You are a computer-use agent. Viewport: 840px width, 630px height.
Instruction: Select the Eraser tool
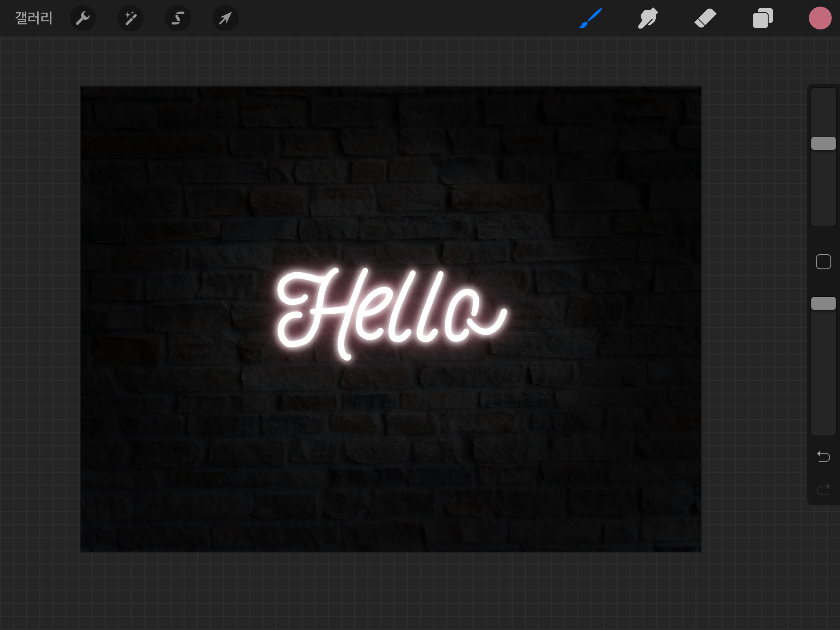705,18
